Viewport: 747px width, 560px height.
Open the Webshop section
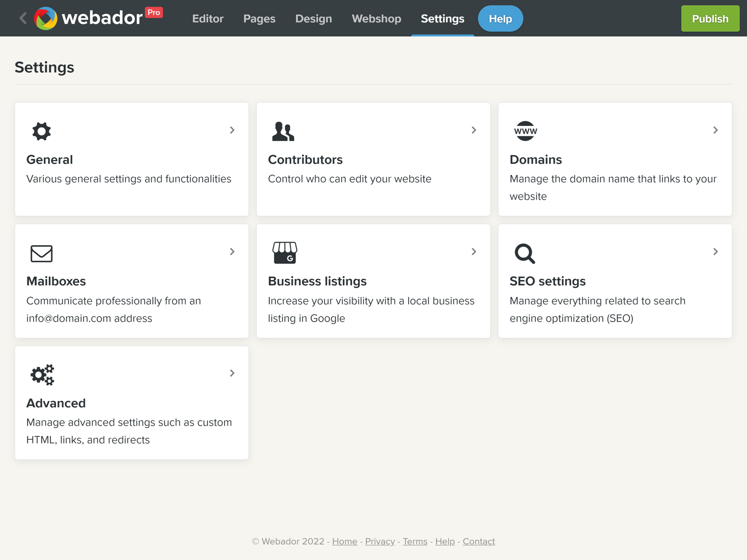coord(376,19)
